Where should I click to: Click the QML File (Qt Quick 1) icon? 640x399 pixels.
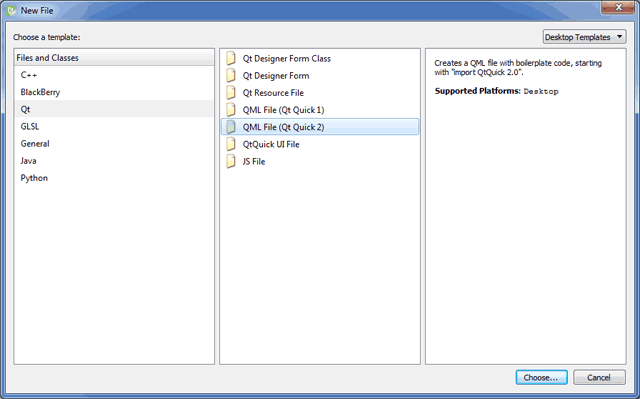231,110
